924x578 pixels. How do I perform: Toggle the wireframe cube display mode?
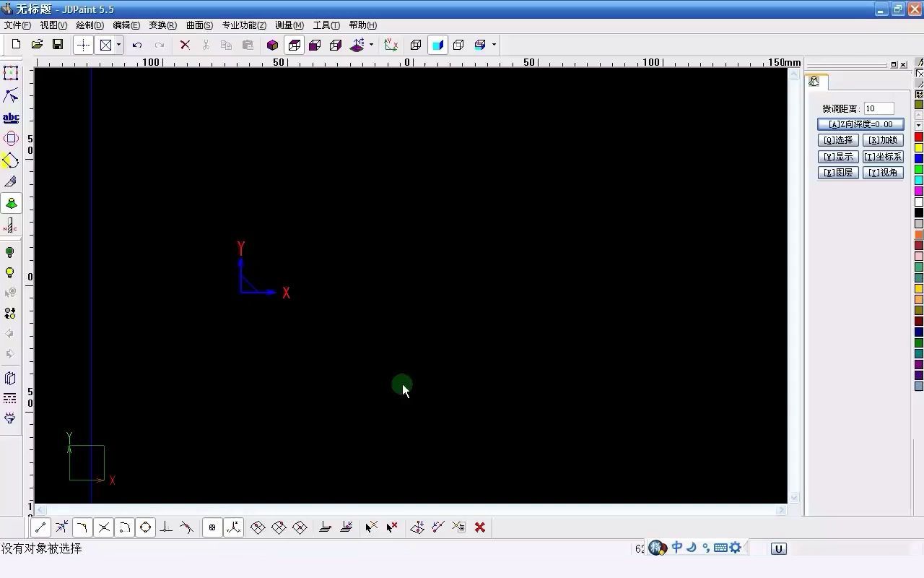coord(294,45)
